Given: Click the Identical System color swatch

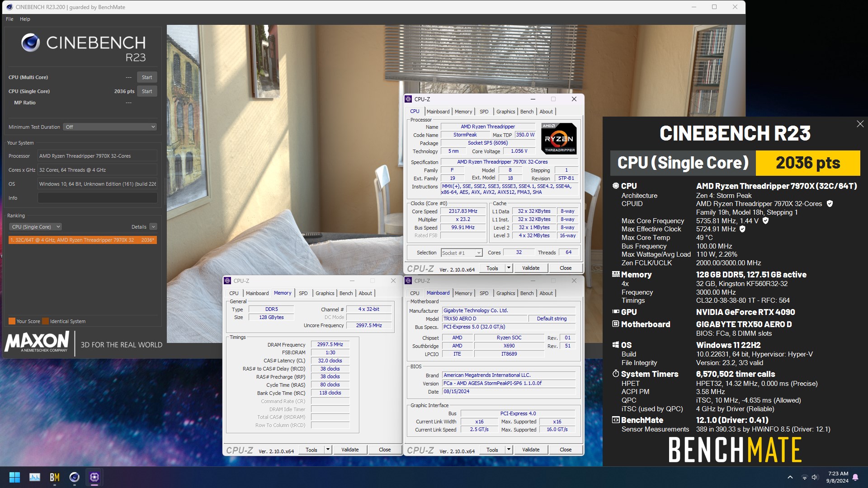Looking at the screenshot, I should [45, 321].
